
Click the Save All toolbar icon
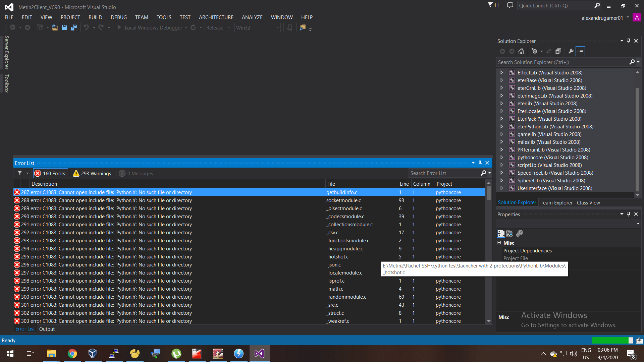[x=74, y=27]
